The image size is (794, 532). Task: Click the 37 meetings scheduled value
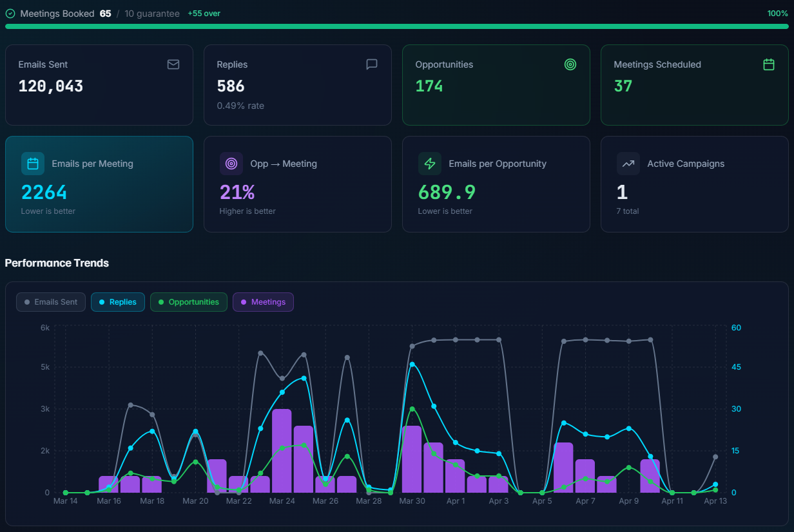623,86
